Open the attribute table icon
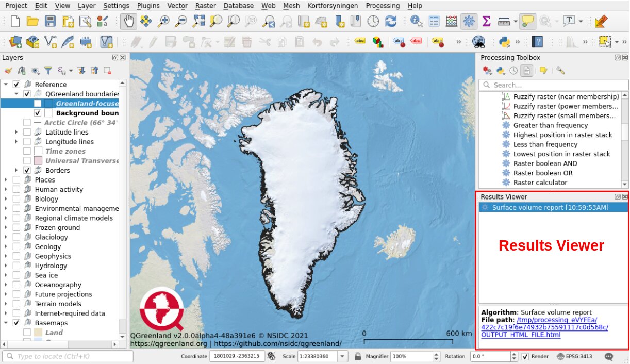 (x=434, y=21)
